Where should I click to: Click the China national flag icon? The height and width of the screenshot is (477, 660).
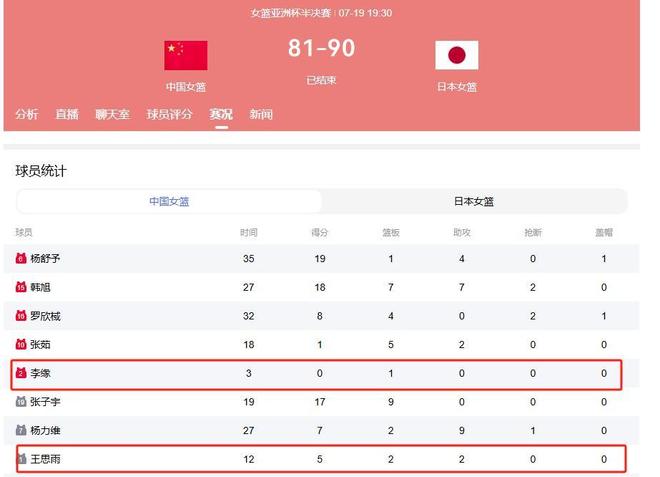tap(186, 55)
